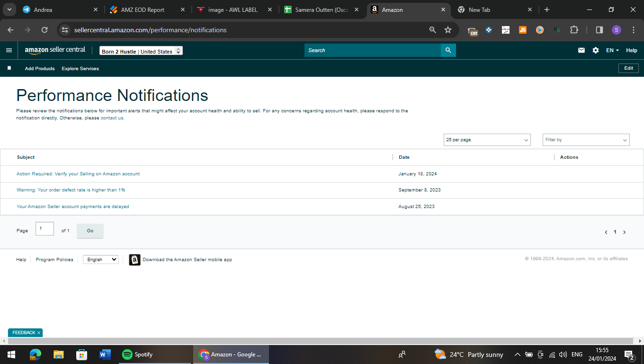
Task: Show hidden system tray icons
Action: point(517,355)
